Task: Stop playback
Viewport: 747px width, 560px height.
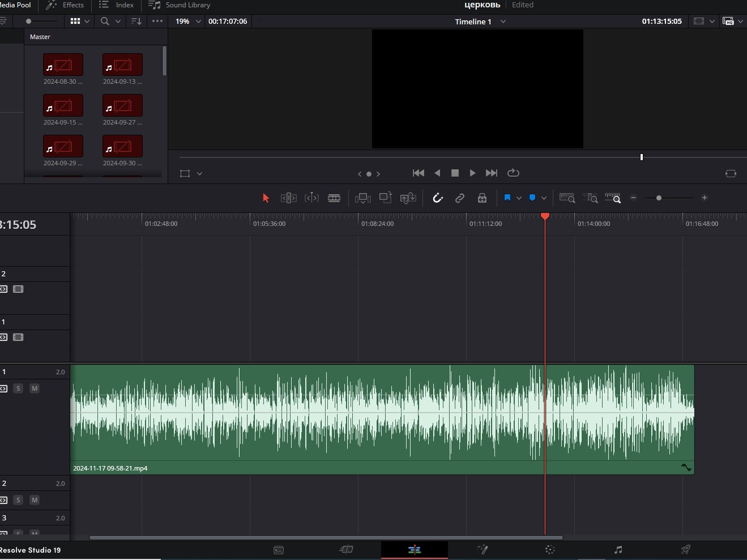Action: coord(455,173)
